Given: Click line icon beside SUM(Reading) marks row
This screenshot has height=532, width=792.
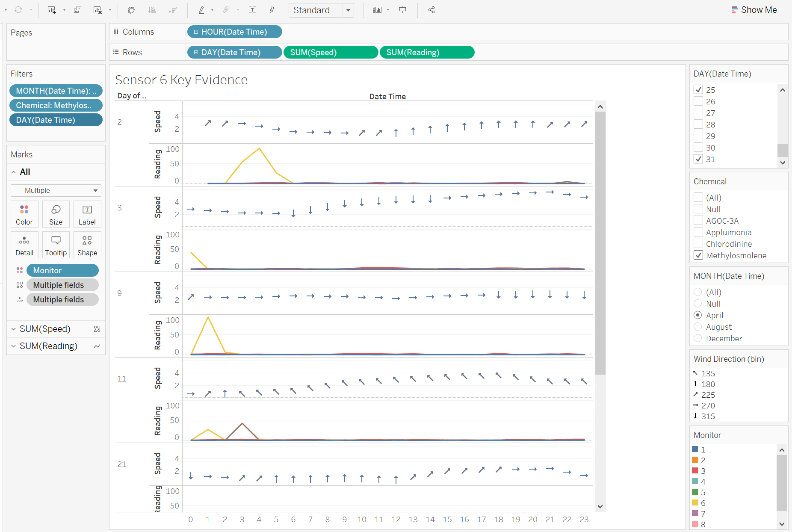Looking at the screenshot, I should [x=97, y=346].
